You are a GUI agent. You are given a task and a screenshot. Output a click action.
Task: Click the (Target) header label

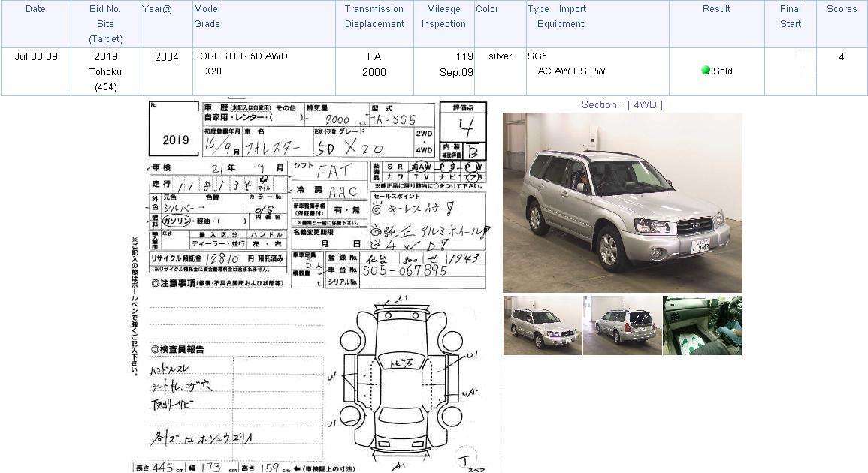[105, 39]
